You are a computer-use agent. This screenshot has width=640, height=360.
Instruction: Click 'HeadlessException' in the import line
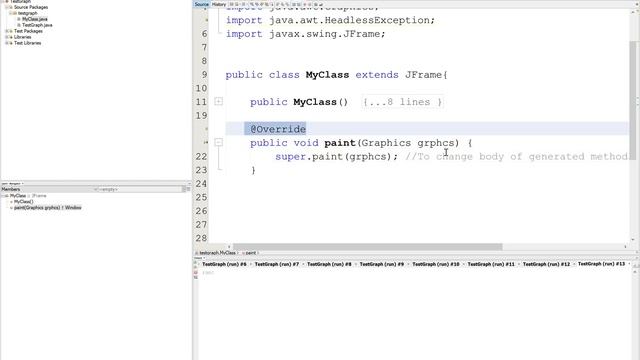pyautogui.click(x=377, y=20)
